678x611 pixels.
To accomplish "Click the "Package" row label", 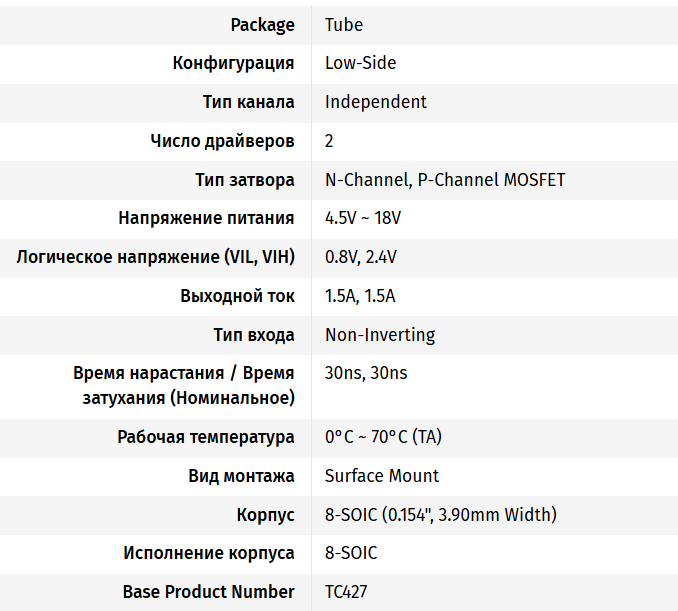I will 262,25.
